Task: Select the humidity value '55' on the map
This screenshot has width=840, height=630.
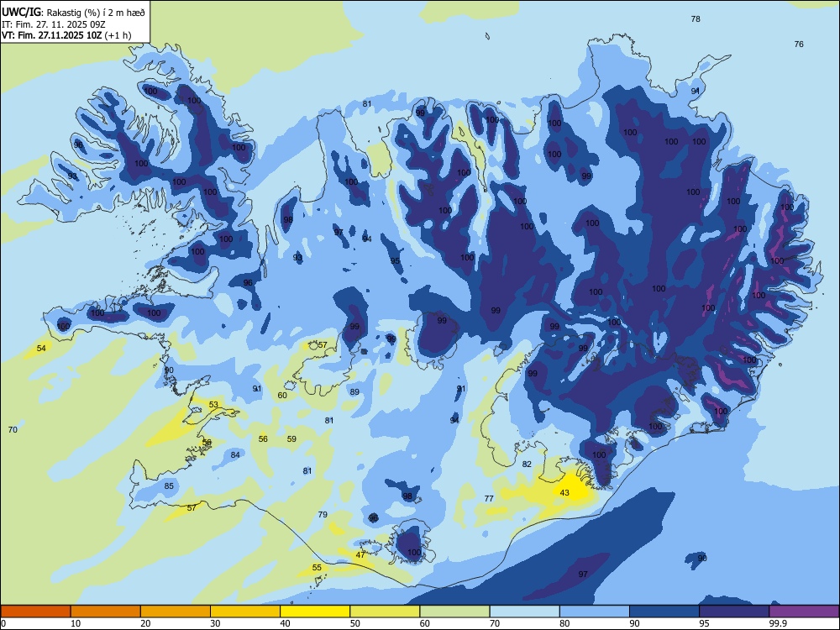Action: [317, 567]
